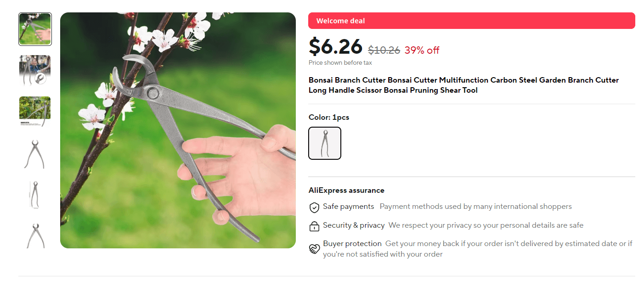The height and width of the screenshot is (286, 644).
Task: Click the Buyer protection label
Action: pos(352,244)
